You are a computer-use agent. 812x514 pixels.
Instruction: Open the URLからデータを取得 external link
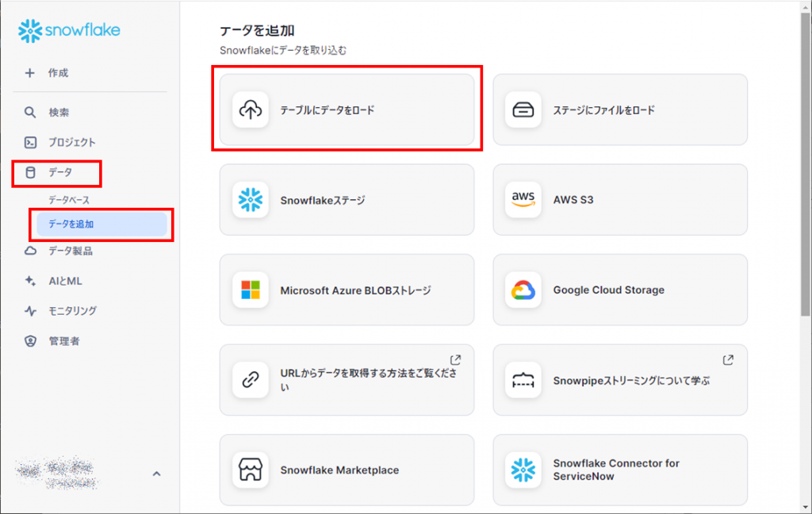tap(456, 359)
